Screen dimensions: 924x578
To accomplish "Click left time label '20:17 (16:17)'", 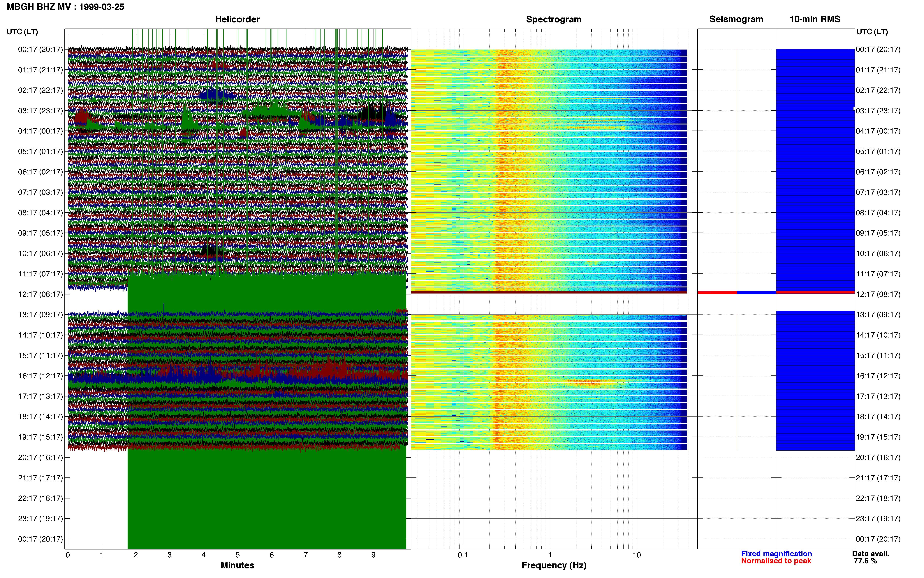I will point(40,457).
